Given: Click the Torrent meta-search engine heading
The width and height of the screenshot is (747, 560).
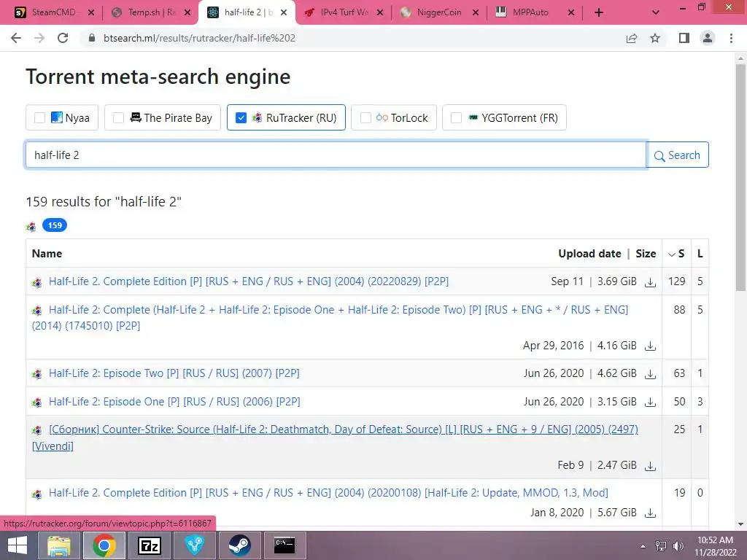Looking at the screenshot, I should [158, 77].
